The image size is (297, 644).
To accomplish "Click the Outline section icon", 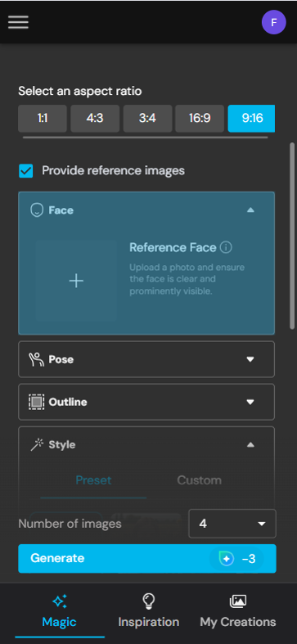I will pyautogui.click(x=37, y=402).
